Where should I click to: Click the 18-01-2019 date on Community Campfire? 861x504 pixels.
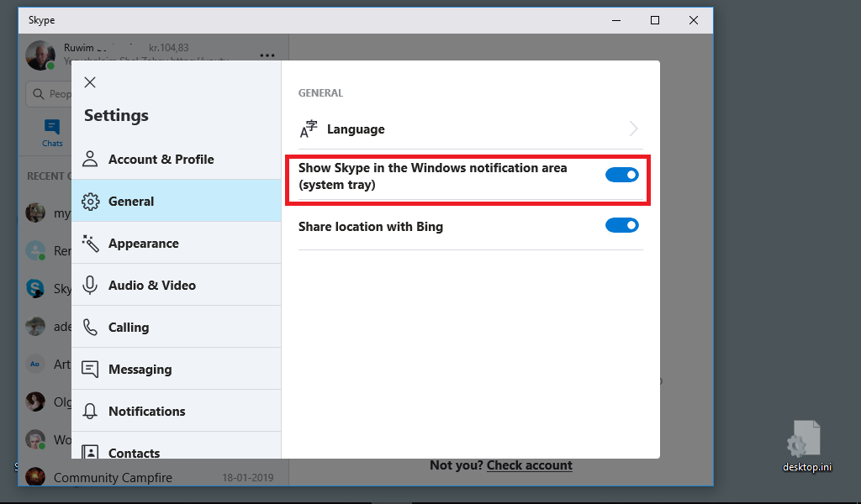coord(248,478)
